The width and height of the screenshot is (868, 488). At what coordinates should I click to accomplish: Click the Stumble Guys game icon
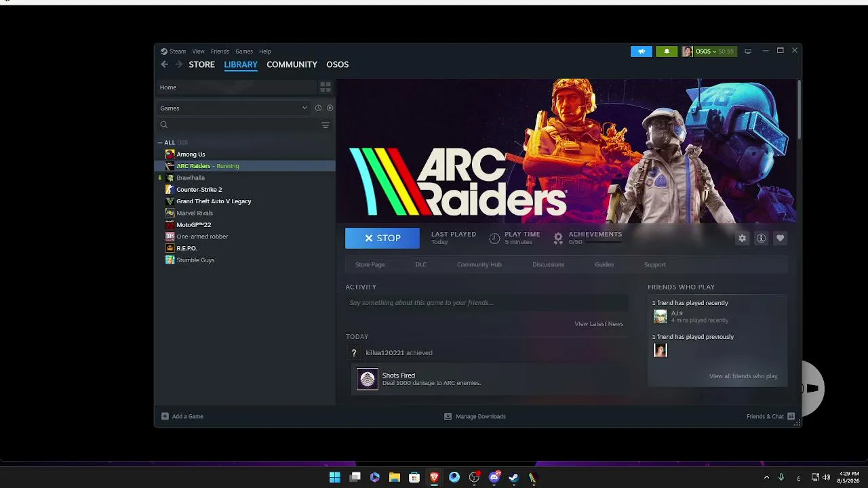170,260
